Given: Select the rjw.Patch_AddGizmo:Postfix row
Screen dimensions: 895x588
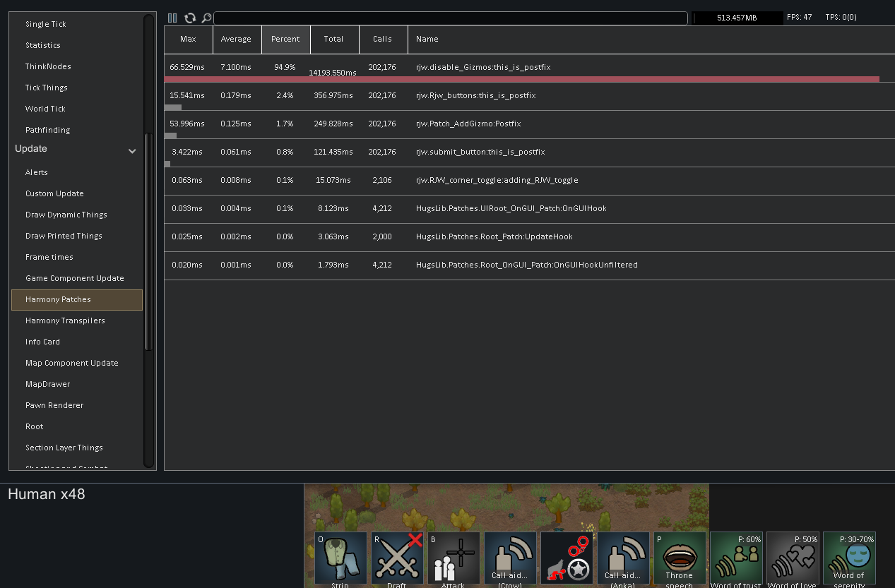Looking at the screenshot, I should (x=529, y=124).
